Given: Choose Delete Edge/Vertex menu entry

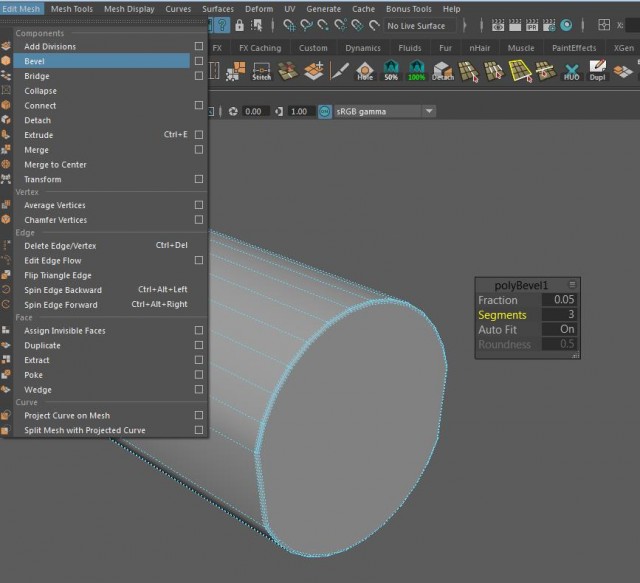Looking at the screenshot, I should pyautogui.click(x=102, y=246).
